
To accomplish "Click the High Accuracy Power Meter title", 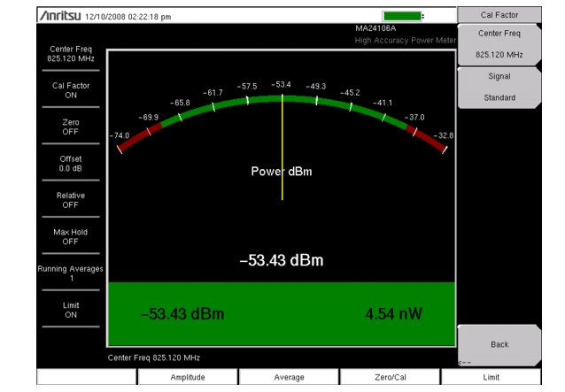I will tap(406, 41).
